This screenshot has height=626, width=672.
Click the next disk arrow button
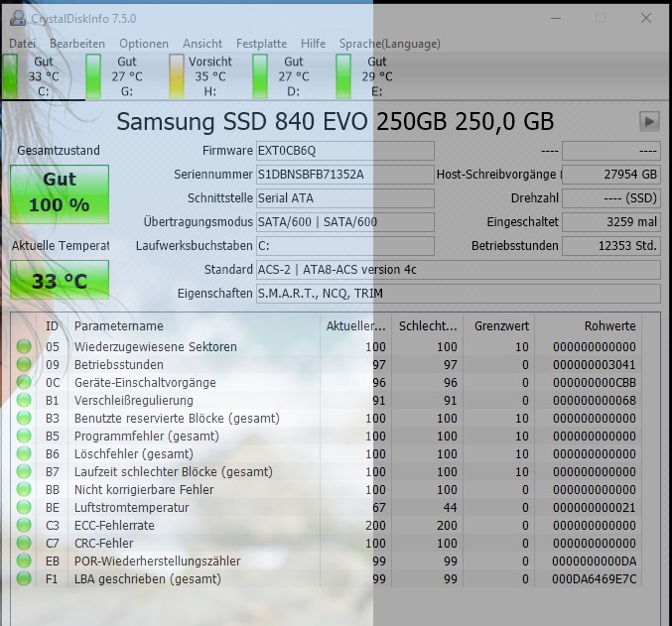[649, 121]
